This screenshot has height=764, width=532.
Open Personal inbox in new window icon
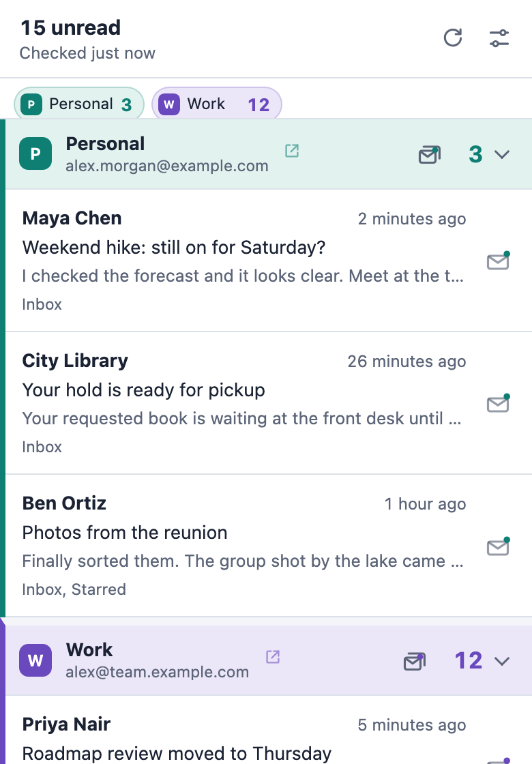click(x=292, y=151)
